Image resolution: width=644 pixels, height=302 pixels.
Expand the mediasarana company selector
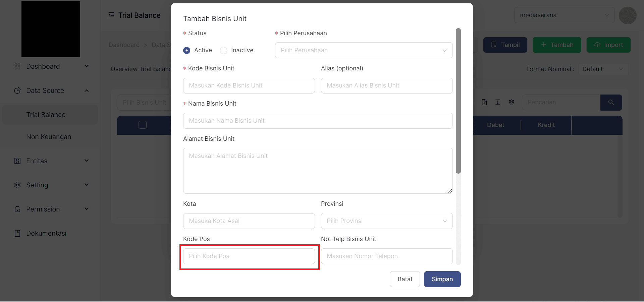[x=564, y=15]
